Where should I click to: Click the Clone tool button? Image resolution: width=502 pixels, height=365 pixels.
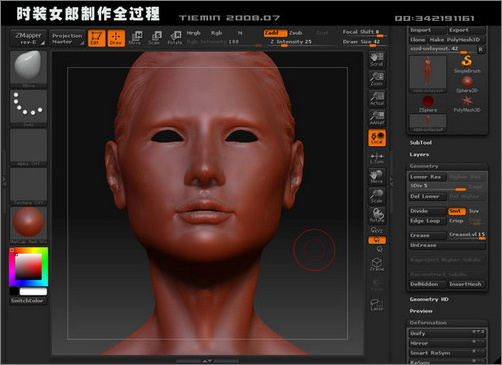coord(418,40)
